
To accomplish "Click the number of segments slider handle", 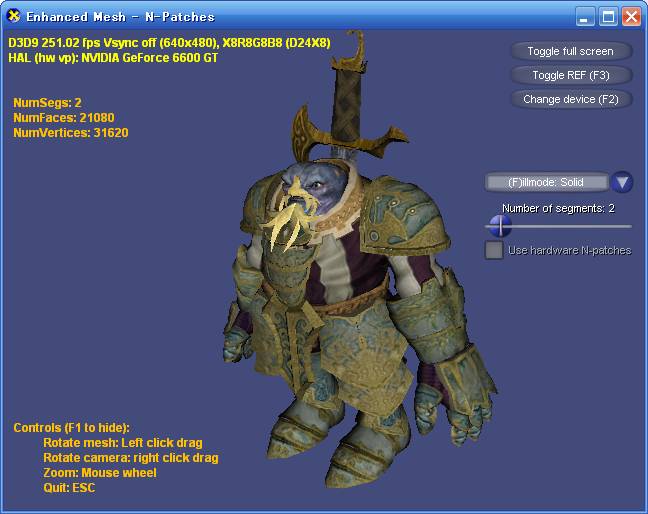I will [500, 226].
